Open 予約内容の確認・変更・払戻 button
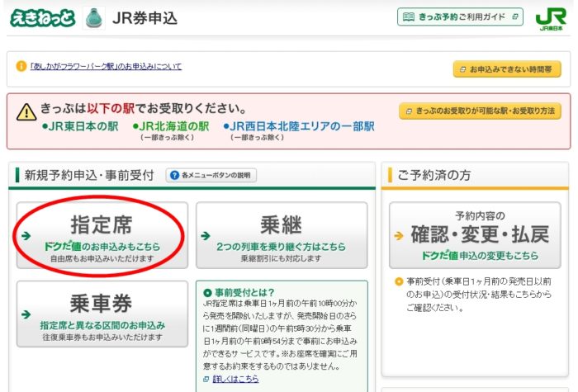Image resolution: width=578 pixels, height=392 pixels. click(x=475, y=235)
